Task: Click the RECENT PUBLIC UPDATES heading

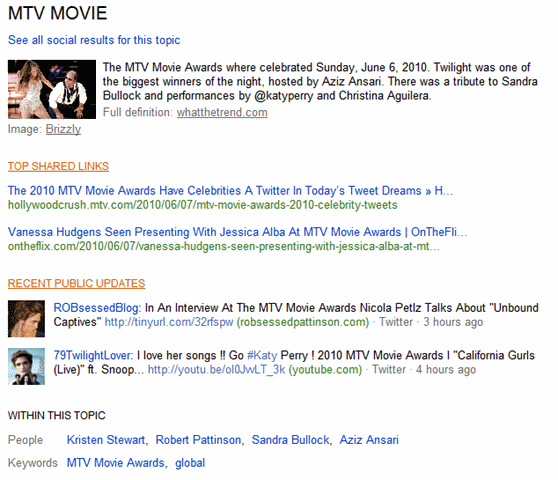Action: coord(77,283)
